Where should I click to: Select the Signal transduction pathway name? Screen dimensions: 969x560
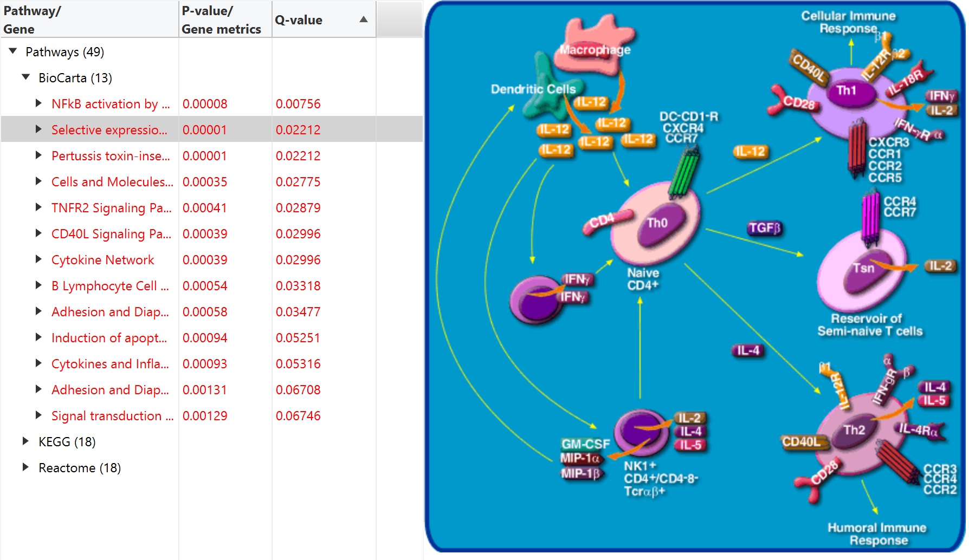click(113, 415)
